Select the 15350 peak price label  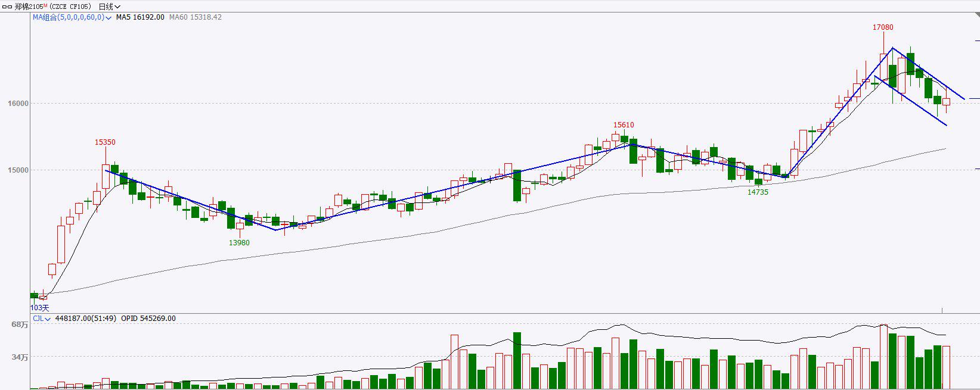(105, 142)
